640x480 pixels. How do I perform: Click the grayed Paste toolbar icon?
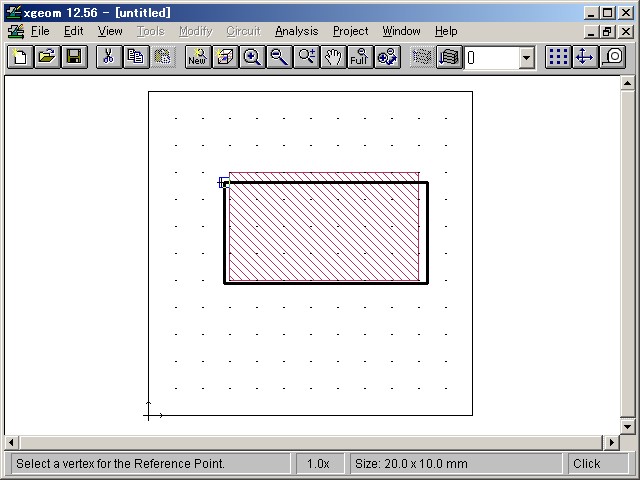click(x=162, y=57)
